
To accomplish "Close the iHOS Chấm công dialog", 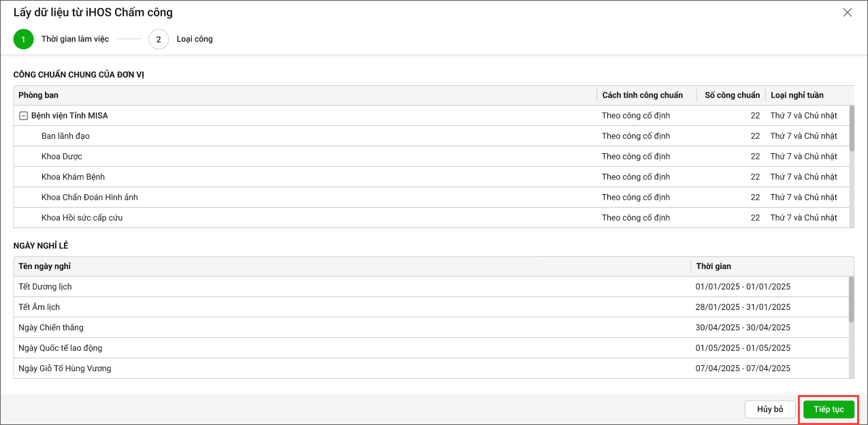I will (x=847, y=12).
